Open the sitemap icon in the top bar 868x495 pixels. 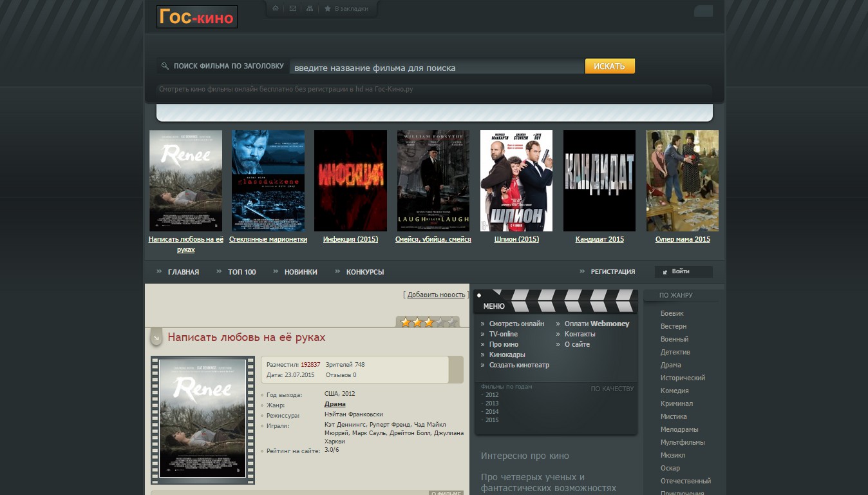[310, 8]
